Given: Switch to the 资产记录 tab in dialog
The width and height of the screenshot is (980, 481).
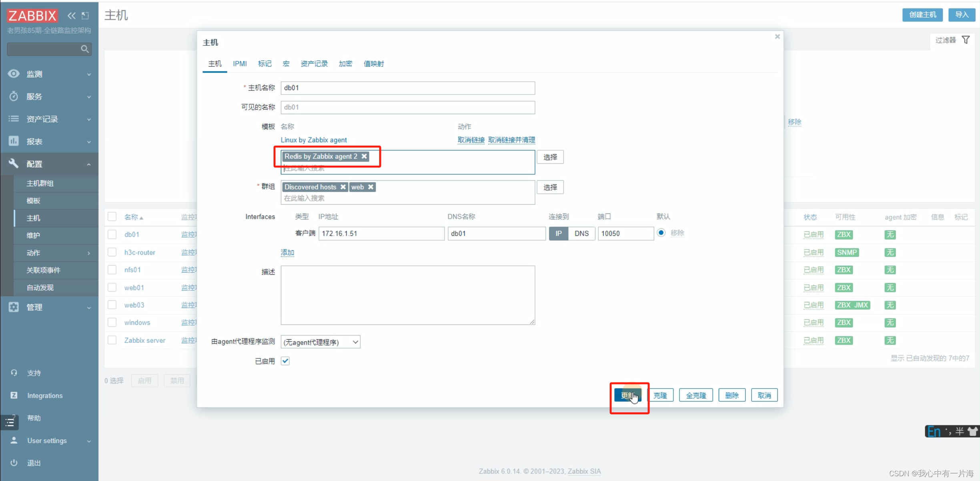Looking at the screenshot, I should [314, 64].
